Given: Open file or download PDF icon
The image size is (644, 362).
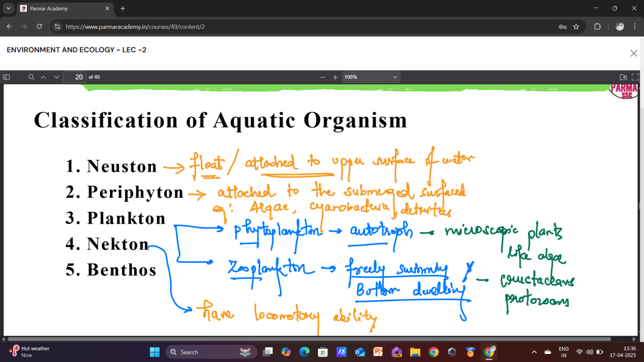Looking at the screenshot, I should click(623, 77).
